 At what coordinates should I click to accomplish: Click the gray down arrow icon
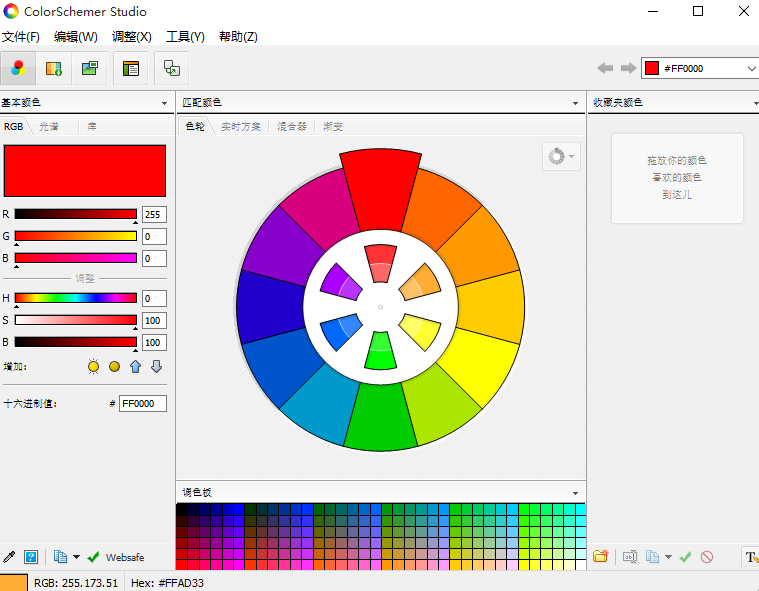point(156,367)
